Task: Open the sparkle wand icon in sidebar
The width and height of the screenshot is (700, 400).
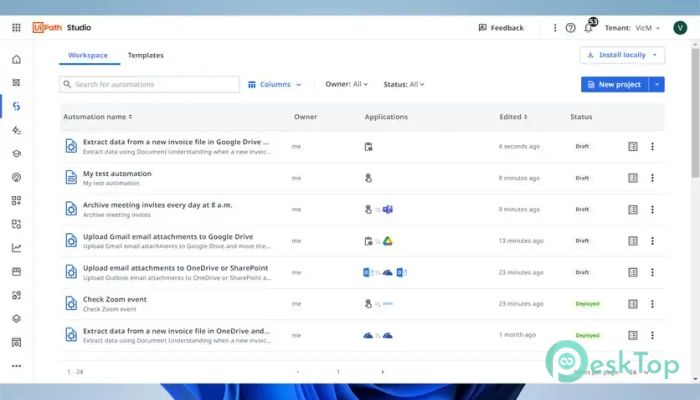Action: click(x=17, y=130)
